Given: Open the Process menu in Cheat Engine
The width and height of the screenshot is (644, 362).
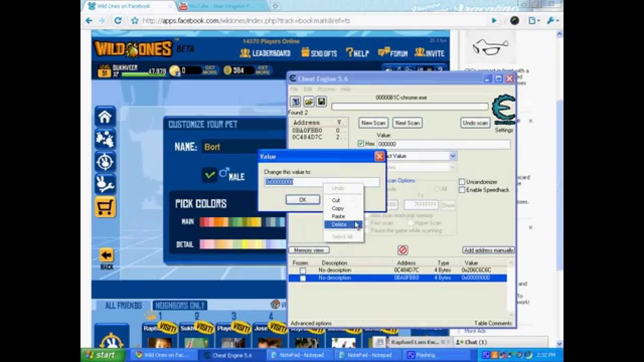Looking at the screenshot, I should pos(327,89).
